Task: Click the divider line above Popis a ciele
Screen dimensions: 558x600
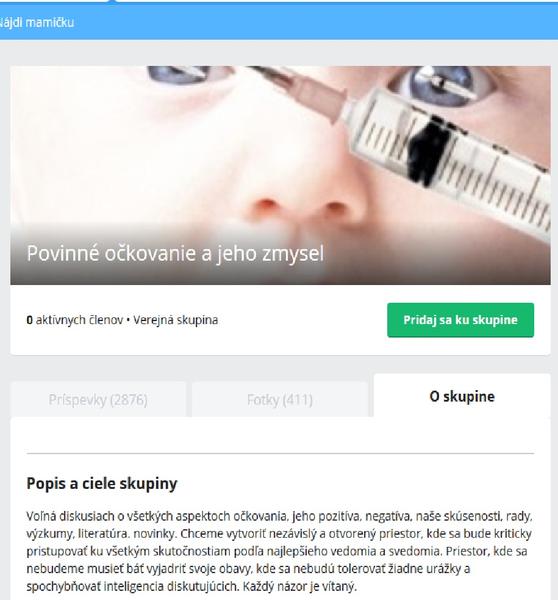Action: click(280, 453)
